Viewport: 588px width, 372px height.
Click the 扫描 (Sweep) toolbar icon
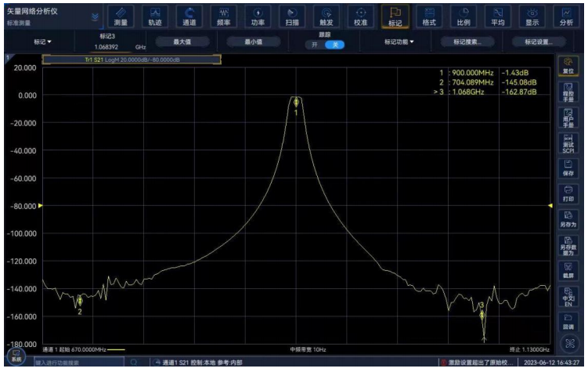pyautogui.click(x=291, y=15)
